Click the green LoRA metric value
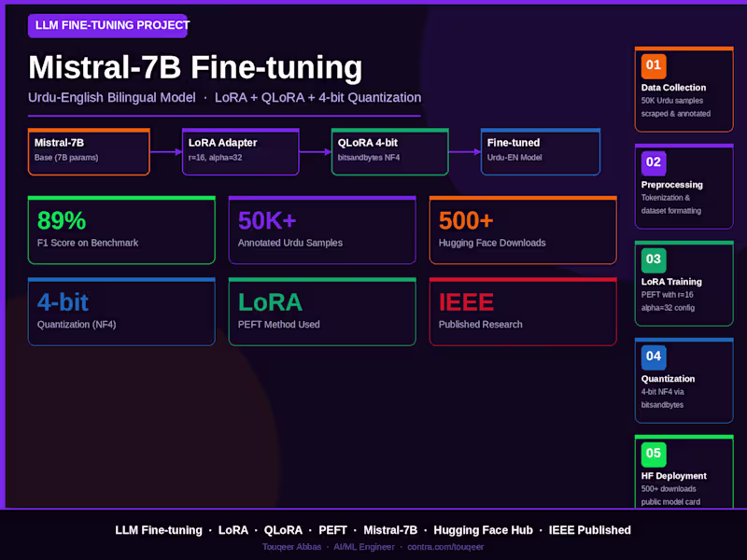Viewport: 747px width, 560px height. 270,302
